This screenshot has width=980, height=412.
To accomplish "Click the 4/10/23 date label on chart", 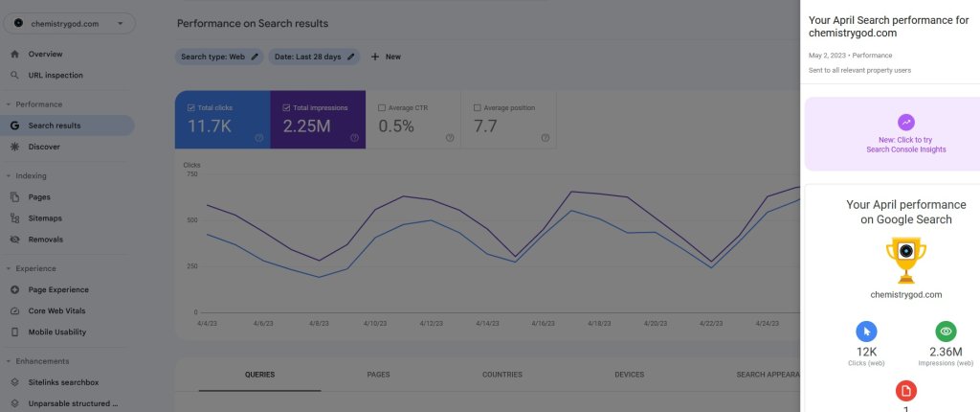I will (x=375, y=324).
